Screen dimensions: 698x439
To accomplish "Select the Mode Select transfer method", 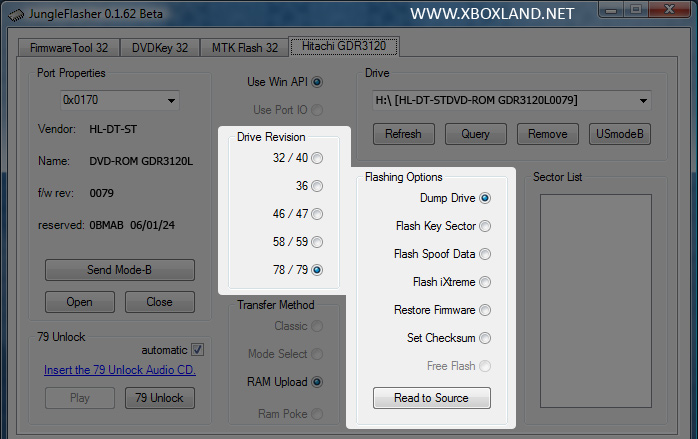I will coord(317,354).
